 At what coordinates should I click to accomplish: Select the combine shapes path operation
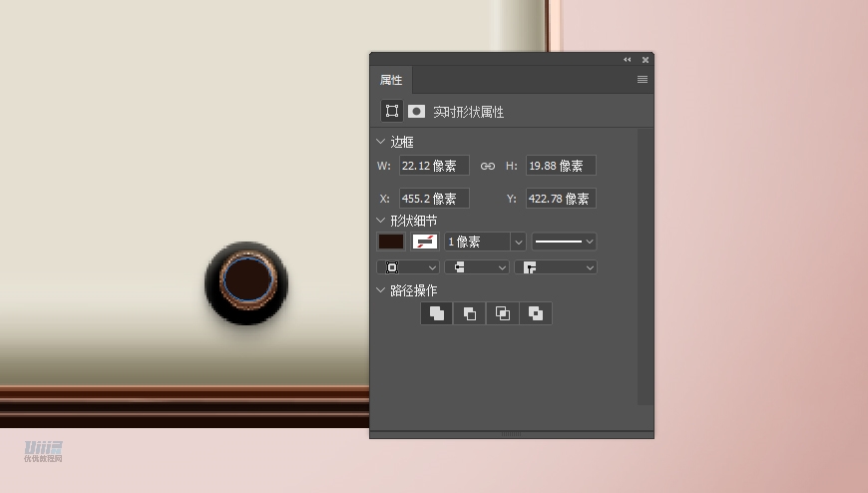point(437,313)
